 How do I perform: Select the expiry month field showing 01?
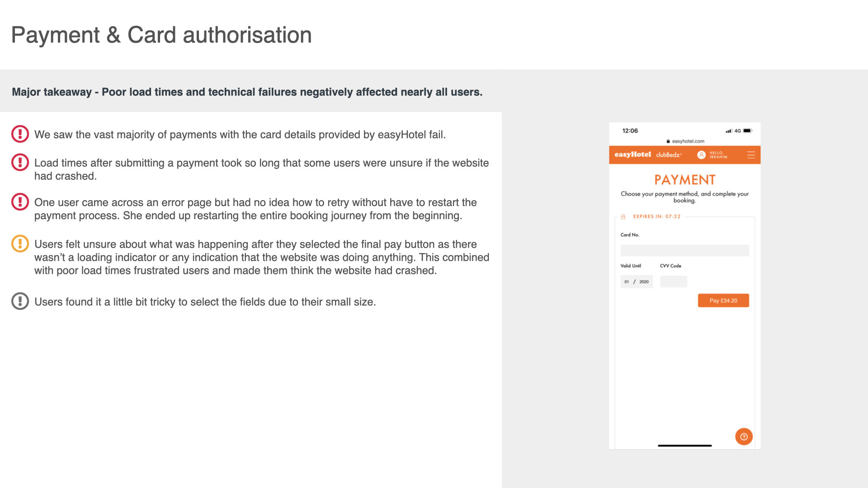pos(627,282)
